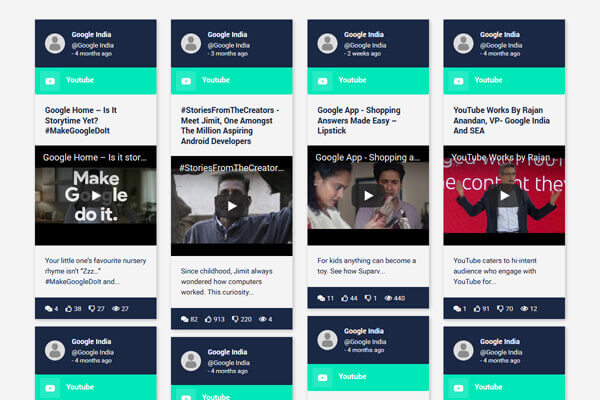Click avatar on StoriesFromTheCreators card
The height and width of the screenshot is (400, 600).
(191, 43)
